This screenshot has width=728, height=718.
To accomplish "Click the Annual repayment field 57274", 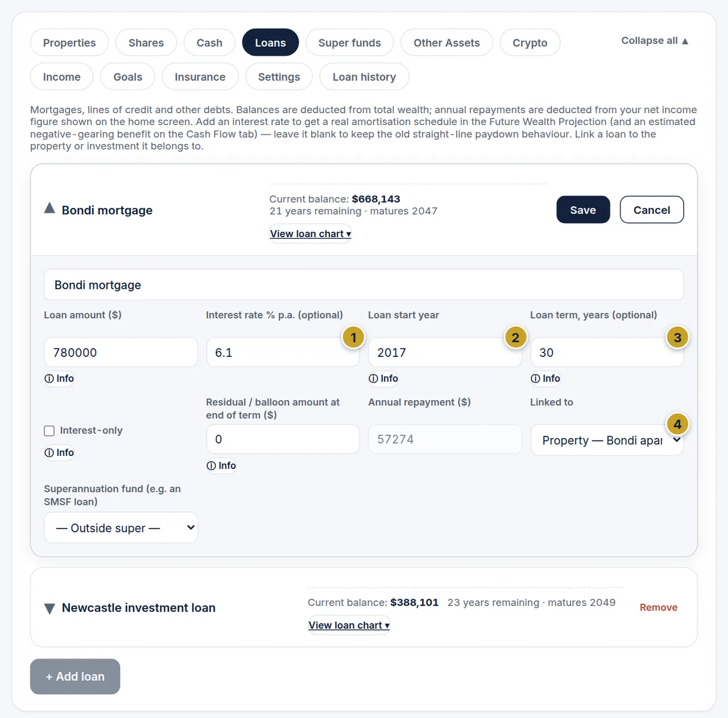I will pyautogui.click(x=445, y=439).
